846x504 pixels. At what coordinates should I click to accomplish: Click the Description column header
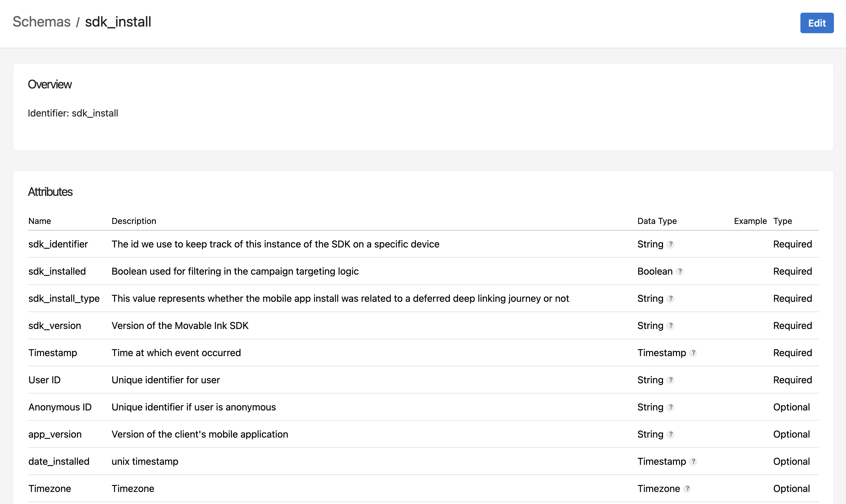(134, 221)
